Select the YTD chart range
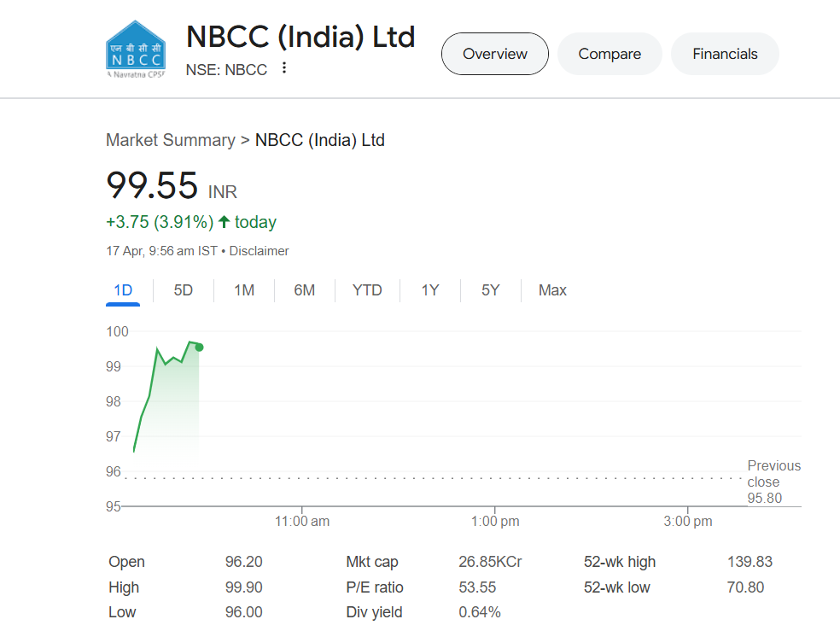Viewport: 840px width, 631px height. click(367, 290)
